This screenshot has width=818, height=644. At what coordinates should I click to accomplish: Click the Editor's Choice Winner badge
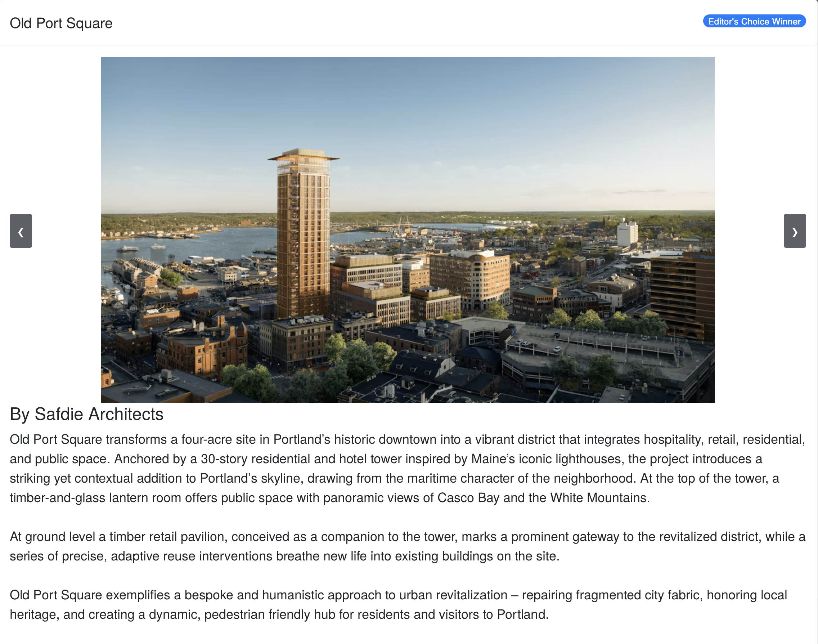point(754,22)
